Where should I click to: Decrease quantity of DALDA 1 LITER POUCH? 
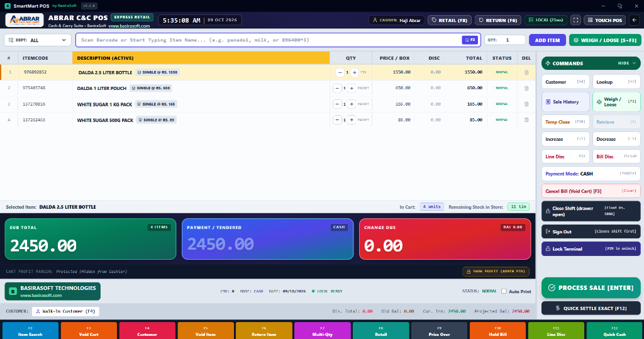[337, 88]
